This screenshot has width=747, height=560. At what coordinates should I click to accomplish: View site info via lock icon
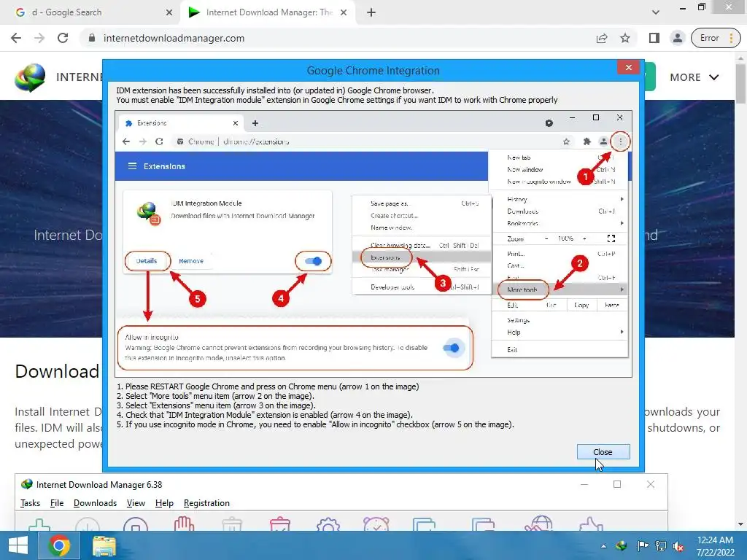pos(92,38)
